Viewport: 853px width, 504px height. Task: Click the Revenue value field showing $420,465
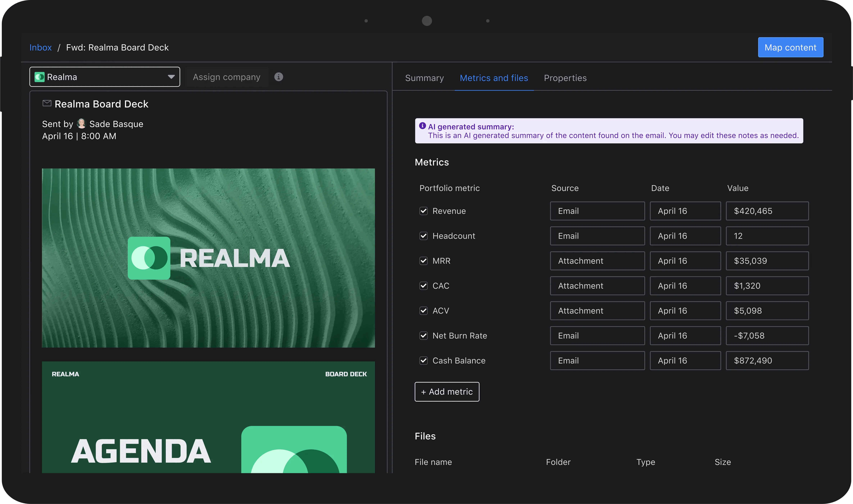(x=767, y=211)
